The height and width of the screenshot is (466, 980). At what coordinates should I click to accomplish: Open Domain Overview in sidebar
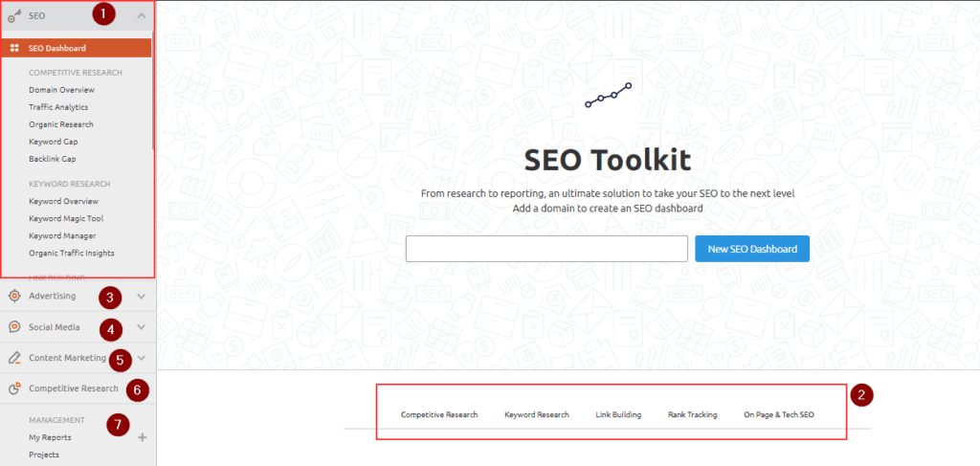(61, 90)
